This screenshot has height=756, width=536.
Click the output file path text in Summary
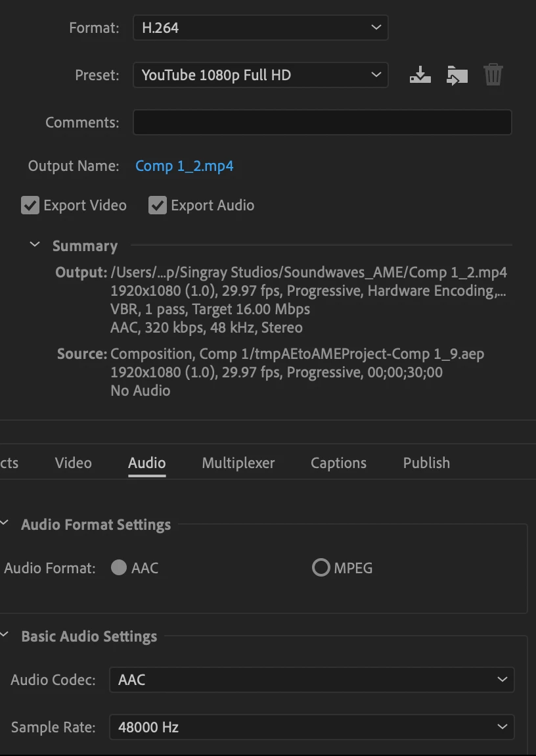[x=309, y=272]
